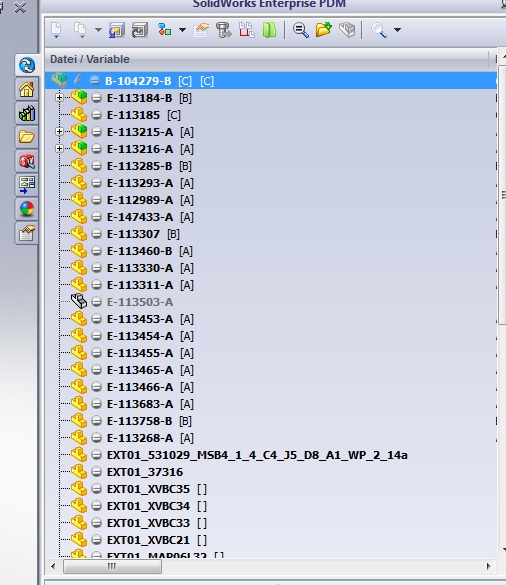Open the dropdown arrow beside the copy pages icon
This screenshot has width=506, height=585.
click(x=98, y=30)
